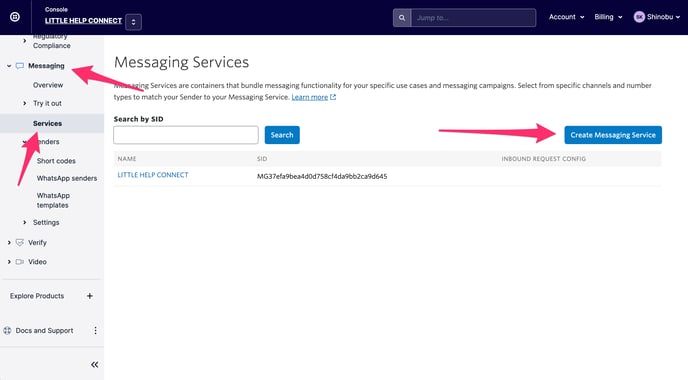This screenshot has height=380, width=688.
Task: Open the Account dropdown menu
Action: coord(566,17)
